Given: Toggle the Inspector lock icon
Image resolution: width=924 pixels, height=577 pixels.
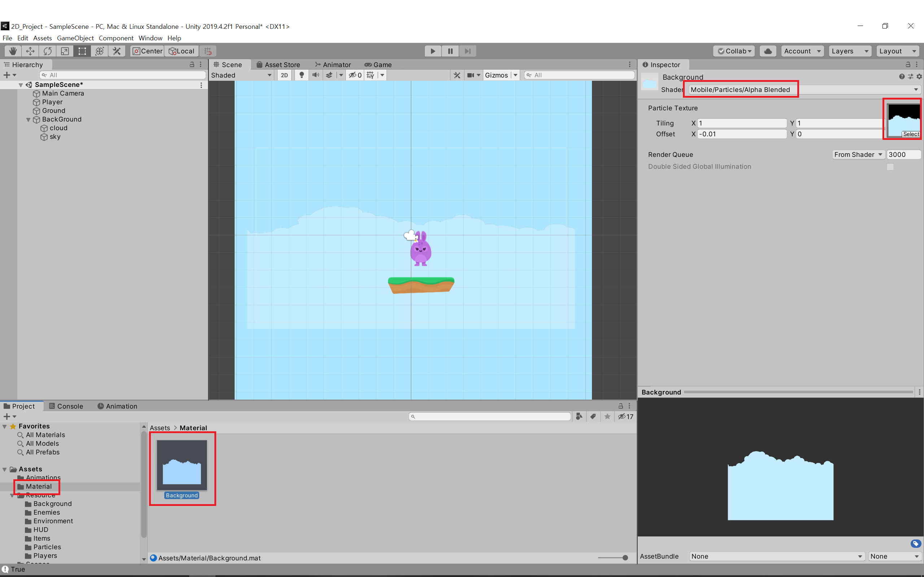Looking at the screenshot, I should (908, 65).
